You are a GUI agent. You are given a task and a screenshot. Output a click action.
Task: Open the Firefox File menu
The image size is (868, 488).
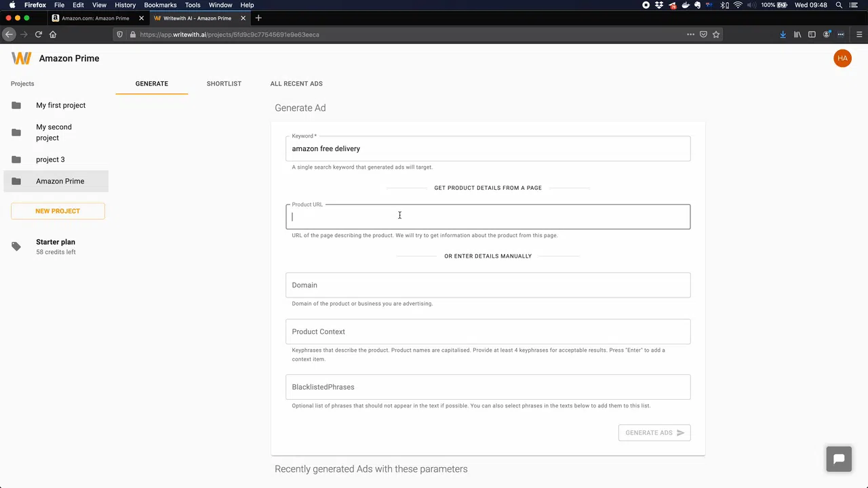[59, 5]
